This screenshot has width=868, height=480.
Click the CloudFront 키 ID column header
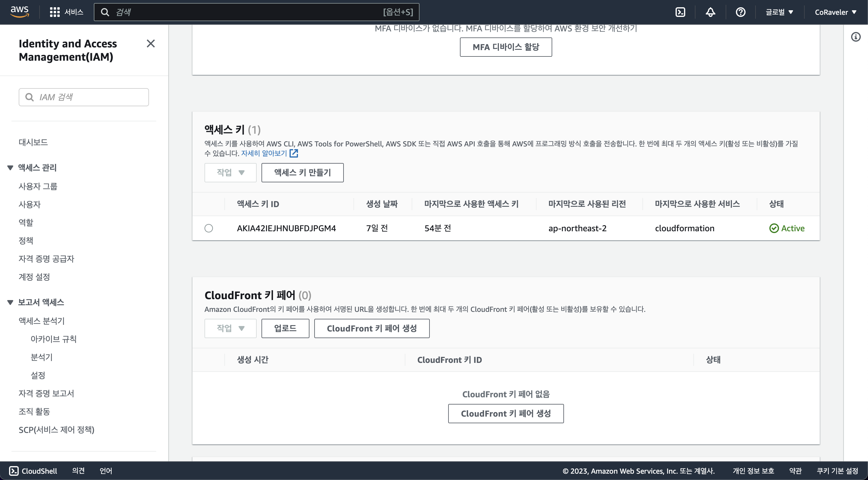(449, 360)
